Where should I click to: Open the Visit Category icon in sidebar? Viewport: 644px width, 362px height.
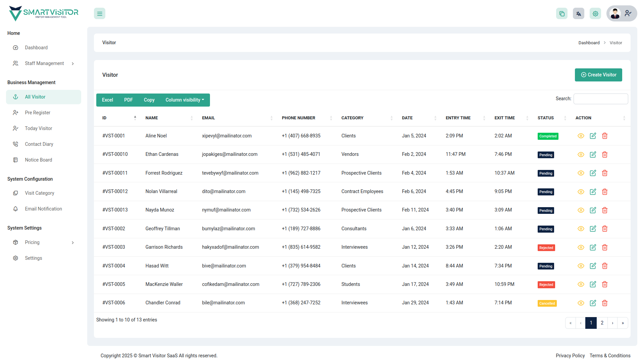15,193
